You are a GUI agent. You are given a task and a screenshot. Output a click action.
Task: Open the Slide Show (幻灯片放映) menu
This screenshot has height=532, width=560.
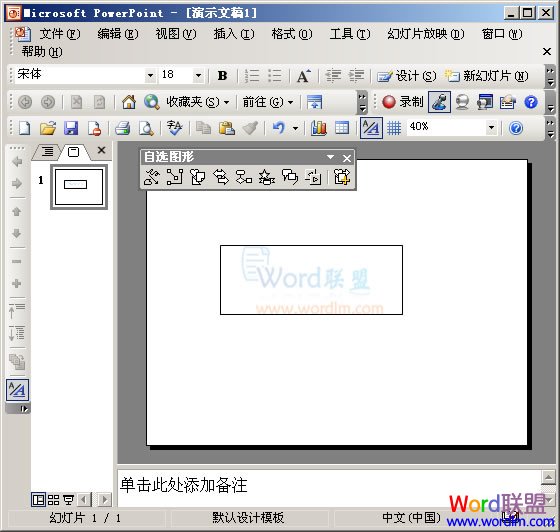click(x=426, y=34)
